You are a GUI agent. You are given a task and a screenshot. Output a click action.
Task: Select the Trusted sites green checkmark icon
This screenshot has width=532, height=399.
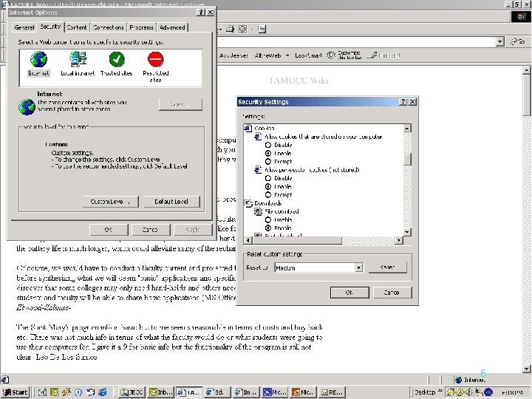pos(117,59)
